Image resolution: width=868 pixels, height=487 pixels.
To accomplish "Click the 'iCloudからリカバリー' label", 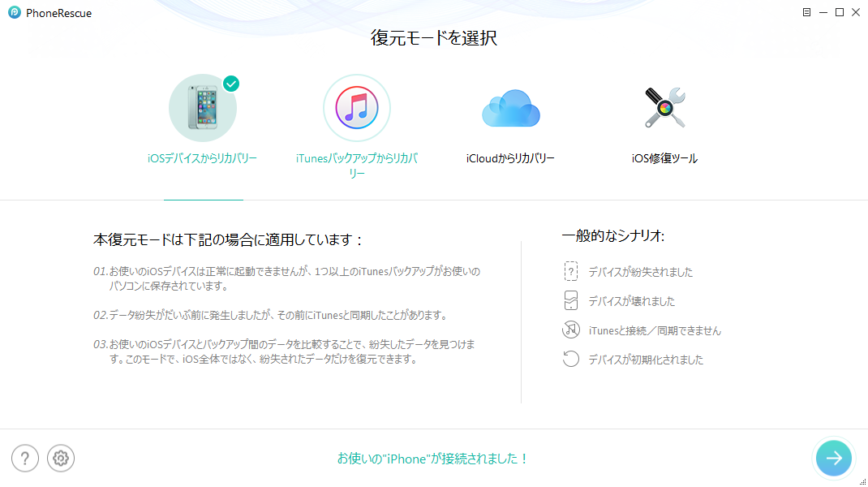I will [x=510, y=158].
